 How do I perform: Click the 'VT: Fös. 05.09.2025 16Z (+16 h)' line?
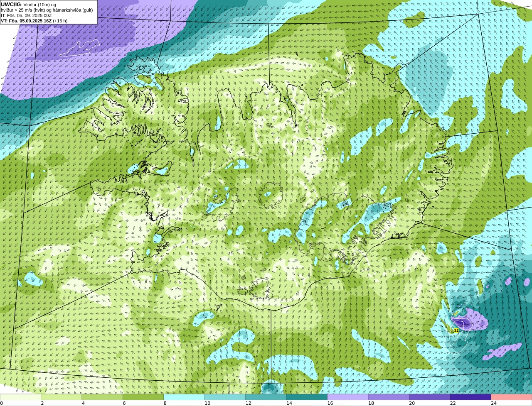click(34, 21)
